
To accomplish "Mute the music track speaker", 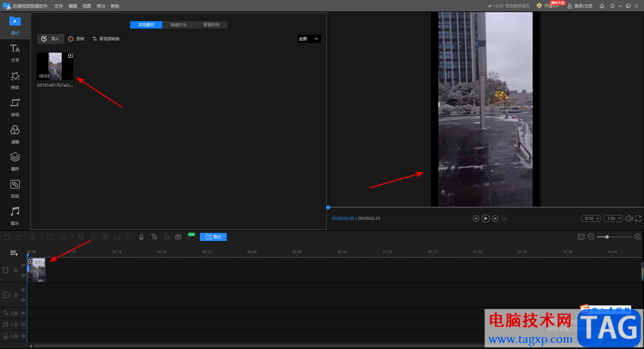I will pos(23,325).
